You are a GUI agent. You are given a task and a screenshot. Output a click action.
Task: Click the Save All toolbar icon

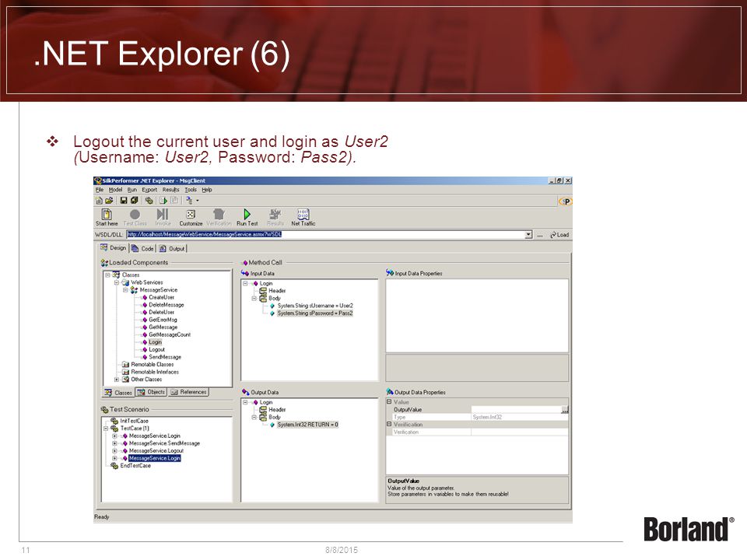135,201
